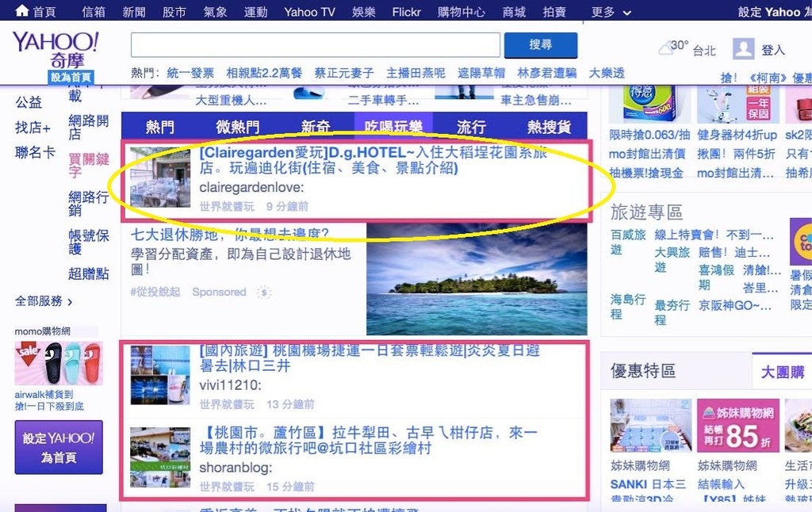This screenshot has width=812, height=512.
Task: Open 購物中心 in the top navigation
Action: pos(461,12)
